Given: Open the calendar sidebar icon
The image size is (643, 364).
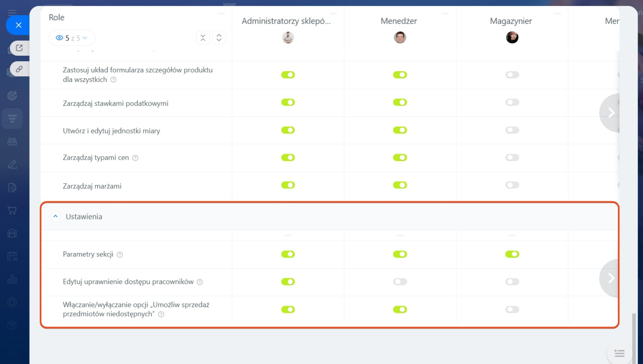Looking at the screenshot, I should tap(12, 257).
